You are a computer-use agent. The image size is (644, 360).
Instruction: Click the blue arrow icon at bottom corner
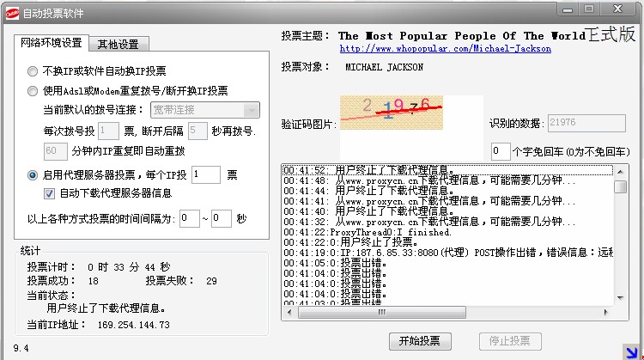coord(630,352)
